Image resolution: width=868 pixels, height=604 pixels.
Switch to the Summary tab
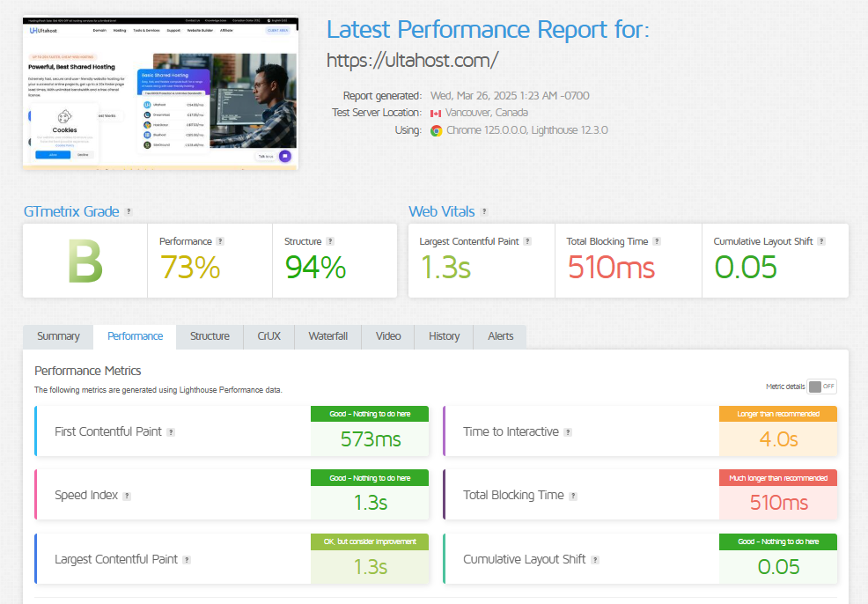[58, 336]
